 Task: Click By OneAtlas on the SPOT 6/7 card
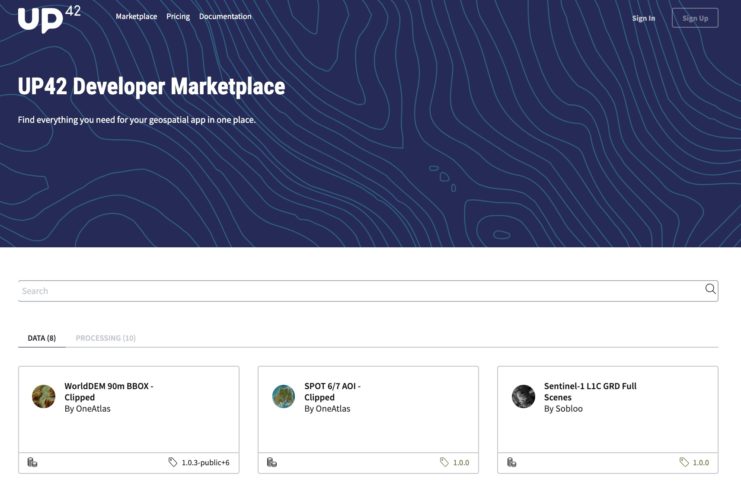pyautogui.click(x=327, y=409)
